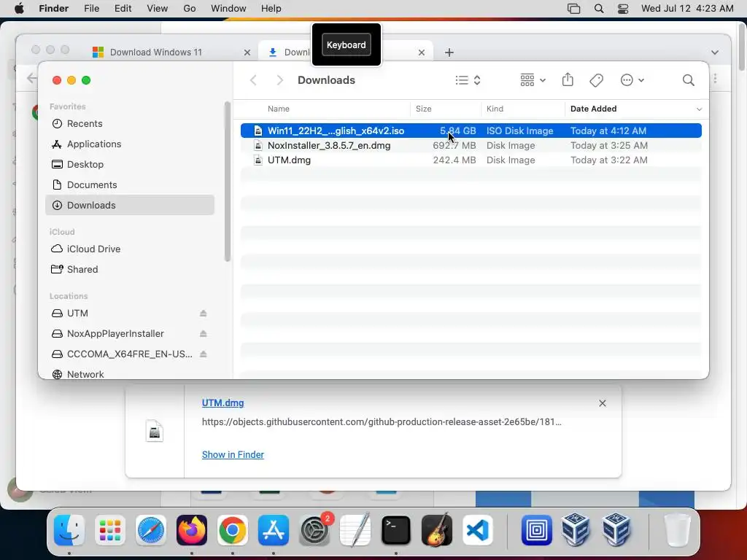The image size is (747, 560).
Task: Select the Win11_22H2 iso file row
Action: [x=471, y=131]
